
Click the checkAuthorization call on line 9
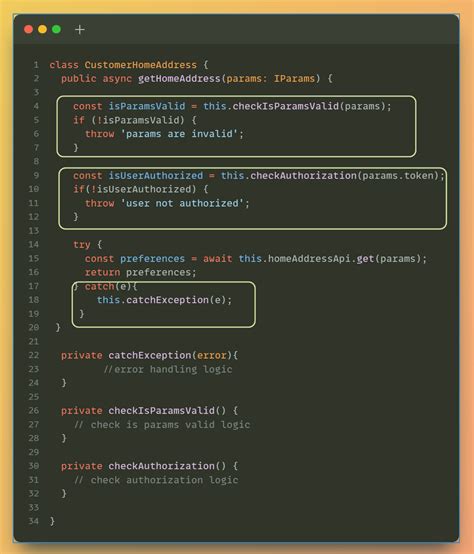point(303,176)
